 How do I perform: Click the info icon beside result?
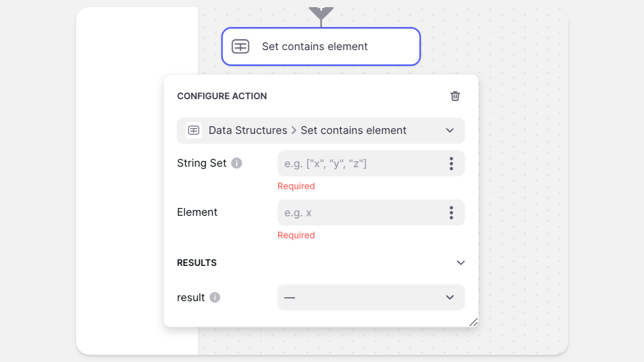(215, 298)
